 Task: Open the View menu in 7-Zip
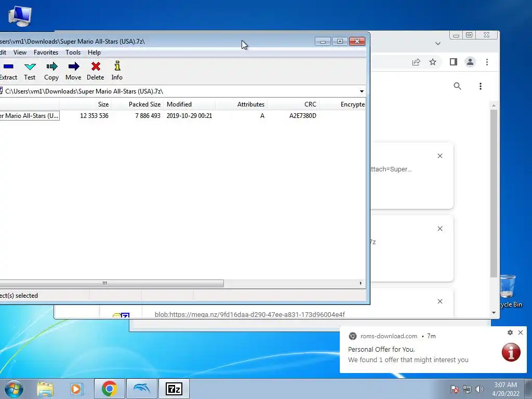point(20,52)
